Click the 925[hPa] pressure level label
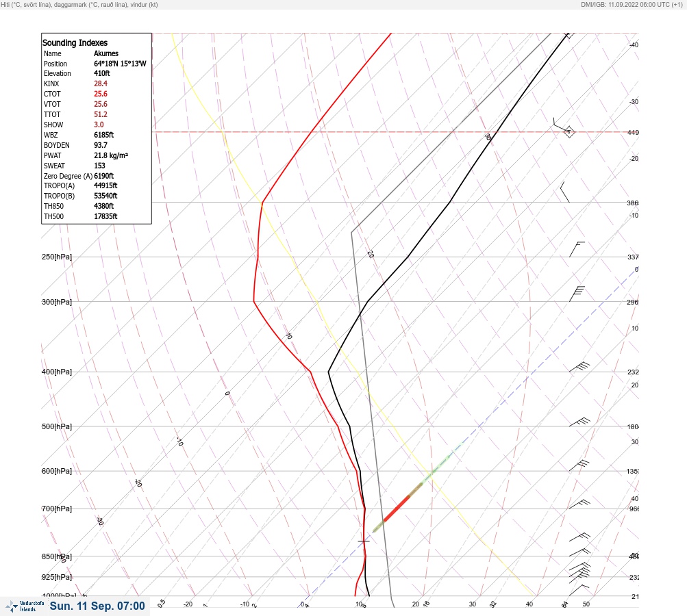 point(57,577)
